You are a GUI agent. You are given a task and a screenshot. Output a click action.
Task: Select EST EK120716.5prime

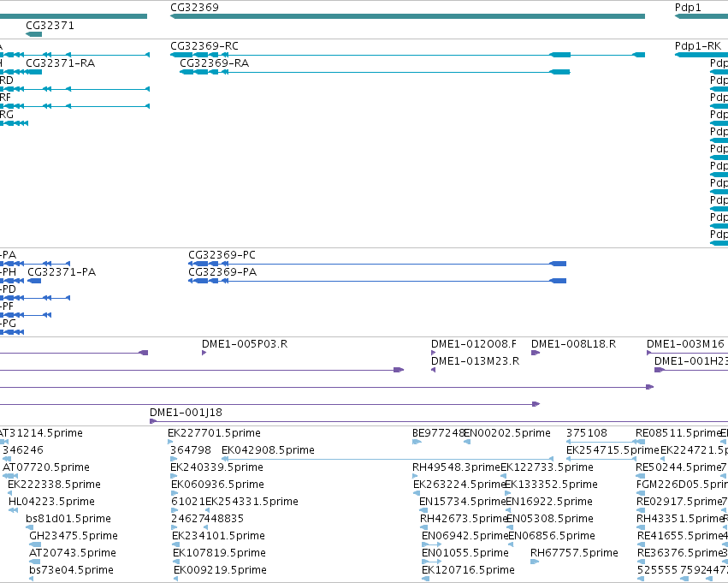coord(468,570)
